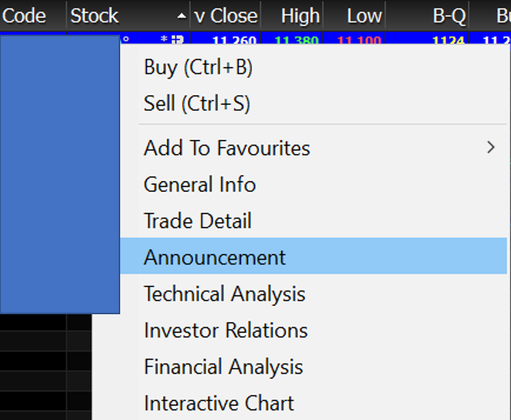
Task: Expand the Add To Favourites submenu arrow
Action: point(491,147)
